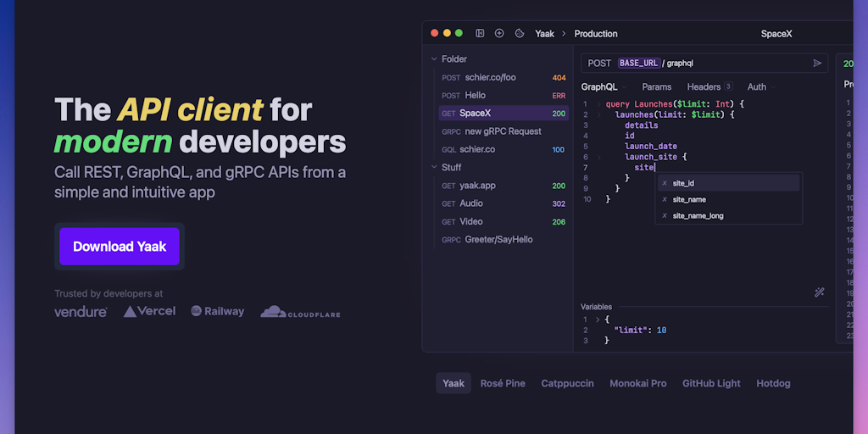Screen dimensions: 868x434
Task: Fold the launch_site block at line 6
Action: pos(598,157)
